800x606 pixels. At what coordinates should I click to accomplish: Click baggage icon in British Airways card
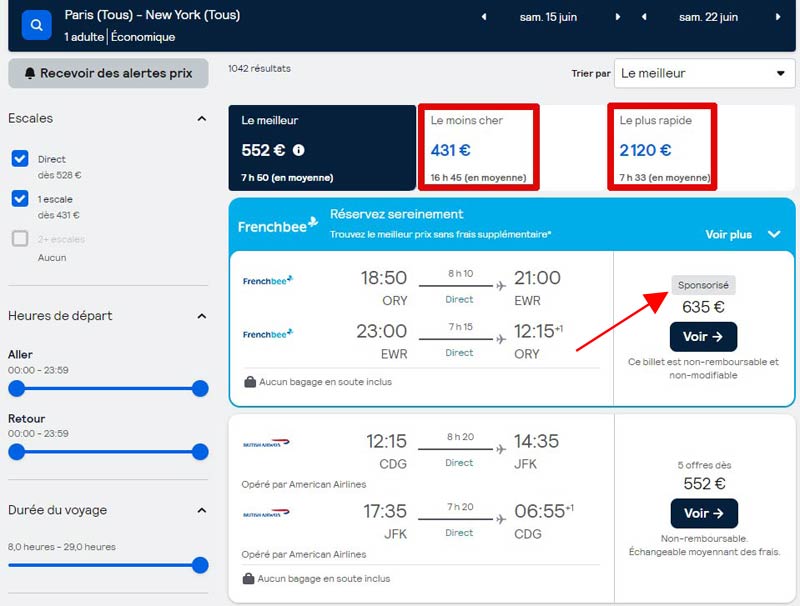[248, 578]
